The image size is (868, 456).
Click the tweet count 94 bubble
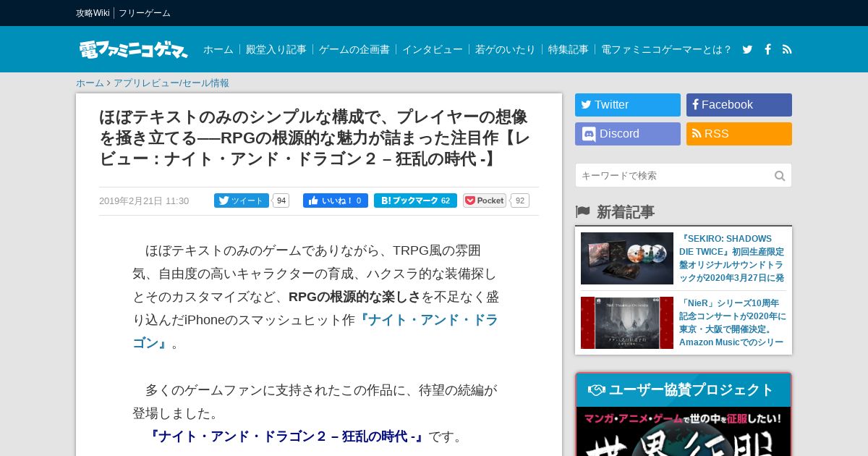point(281,200)
